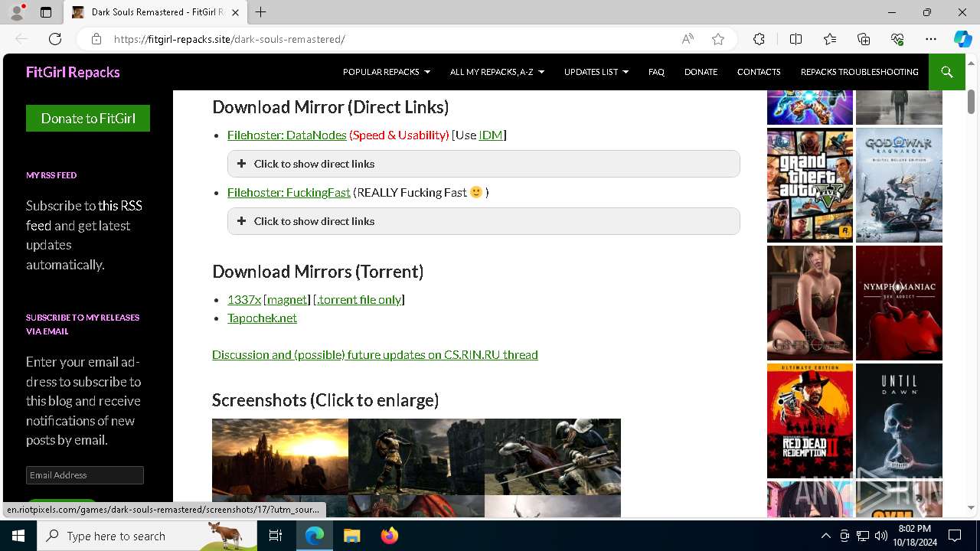
Task: Launch Firefox from the taskbar
Action: click(390, 536)
